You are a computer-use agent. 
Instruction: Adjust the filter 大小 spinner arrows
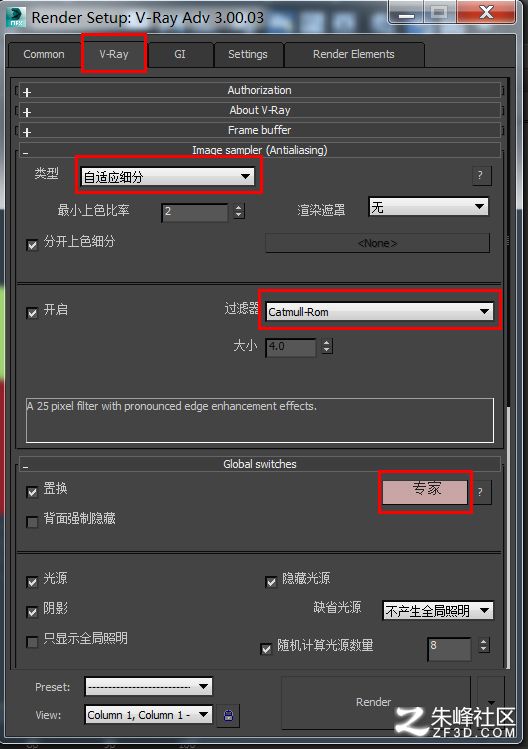point(327,346)
